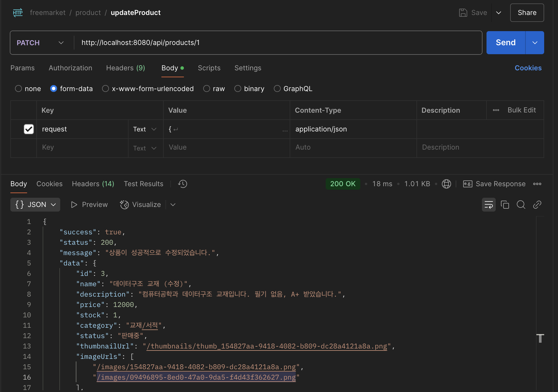This screenshot has height=392, width=558.
Task: Switch to the Scripts tab
Action: (209, 68)
